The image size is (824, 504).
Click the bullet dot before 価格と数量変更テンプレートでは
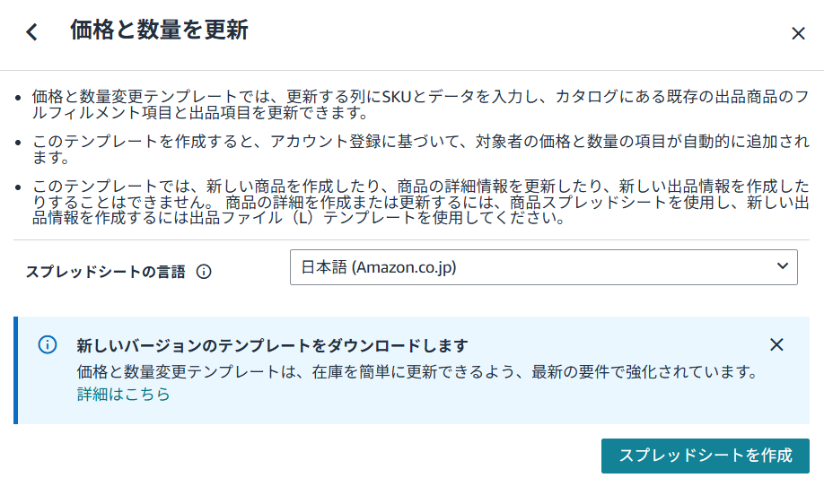[x=18, y=98]
